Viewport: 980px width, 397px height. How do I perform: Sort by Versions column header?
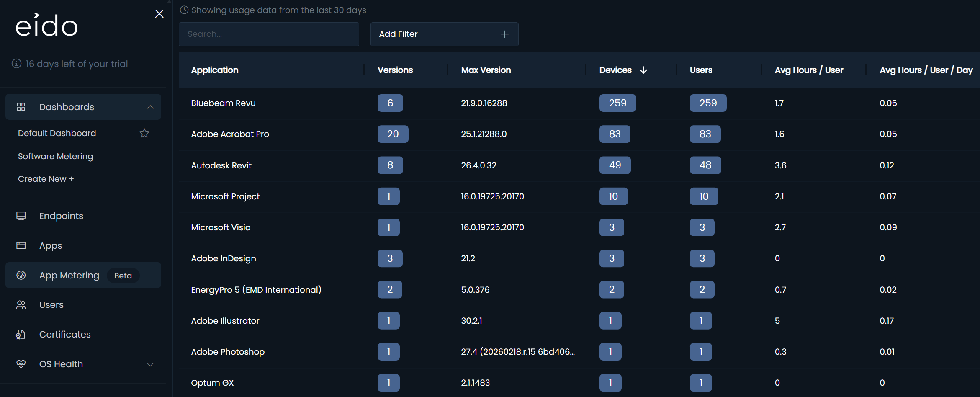[x=395, y=70]
